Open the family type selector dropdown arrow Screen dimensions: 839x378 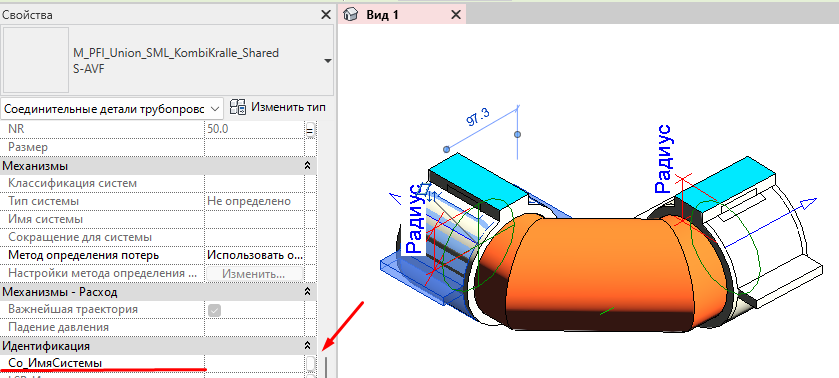pyautogui.click(x=328, y=61)
